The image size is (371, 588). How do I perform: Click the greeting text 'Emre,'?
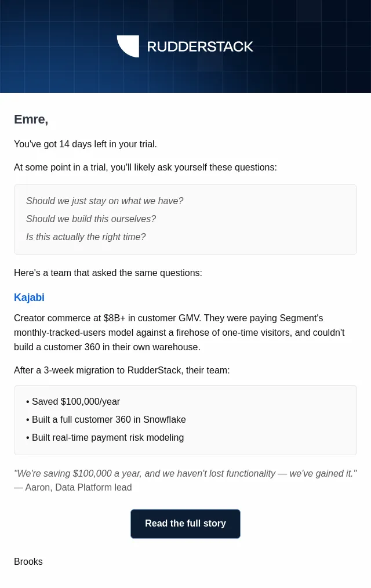[31, 119]
